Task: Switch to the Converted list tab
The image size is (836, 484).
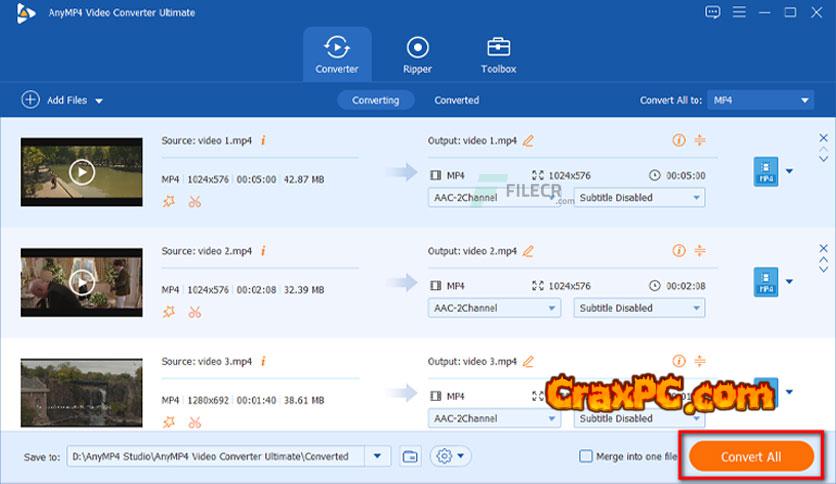Action: coord(456,100)
